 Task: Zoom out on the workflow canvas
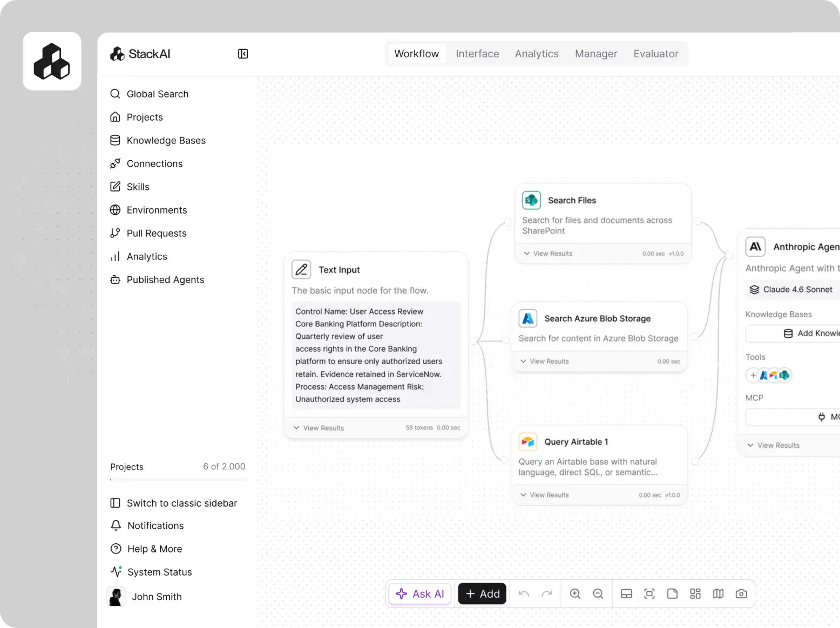click(x=598, y=594)
